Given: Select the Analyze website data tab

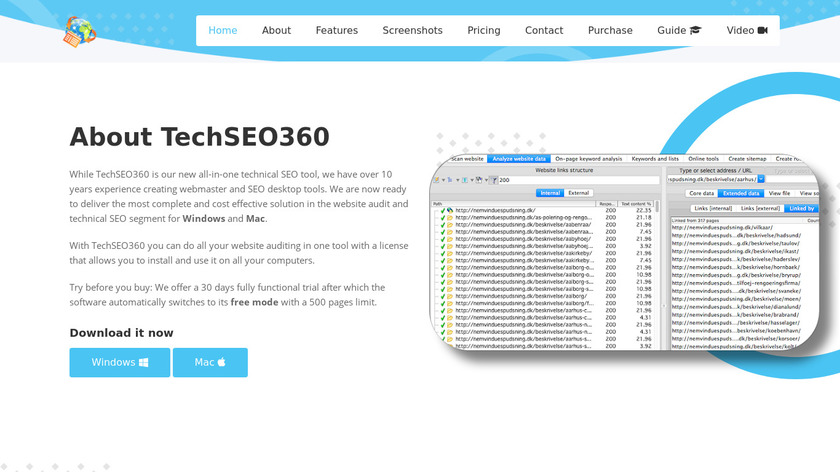Looking at the screenshot, I should click(519, 159).
